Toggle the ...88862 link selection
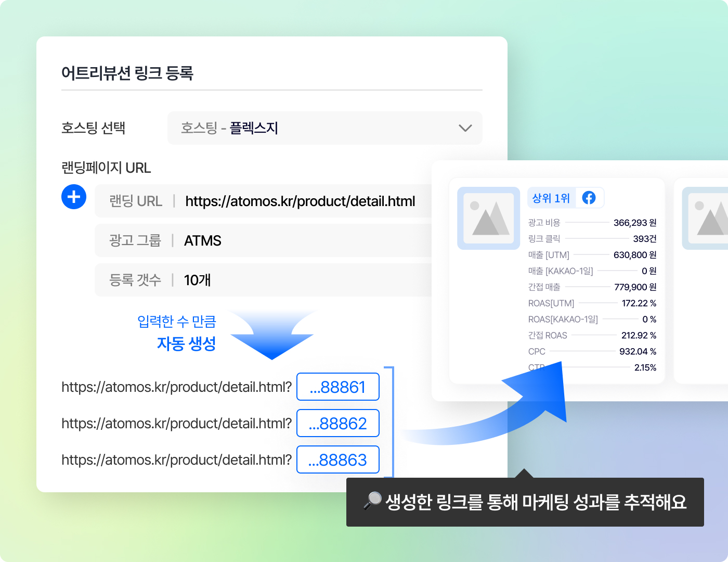 tap(337, 423)
